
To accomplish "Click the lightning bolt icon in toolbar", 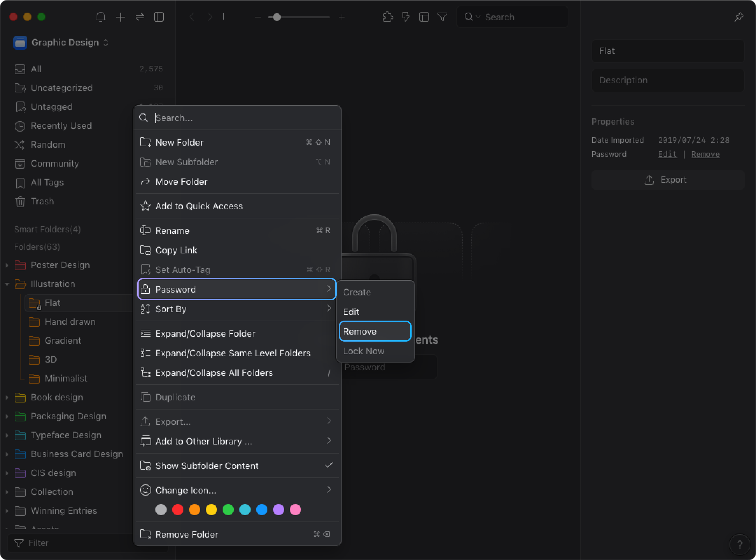I will [x=406, y=17].
